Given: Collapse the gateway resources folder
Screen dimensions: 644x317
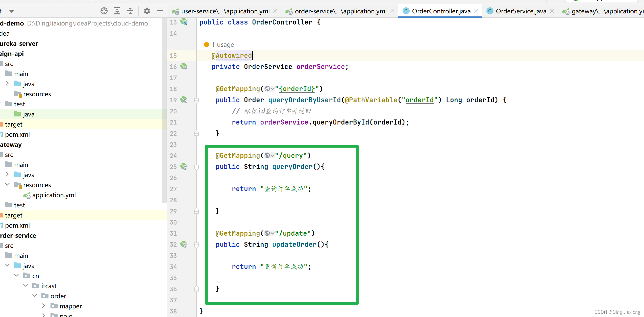Looking at the screenshot, I should [7, 184].
